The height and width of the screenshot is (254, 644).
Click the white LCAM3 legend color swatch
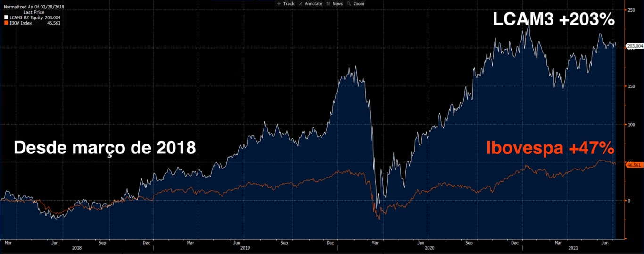6,17
